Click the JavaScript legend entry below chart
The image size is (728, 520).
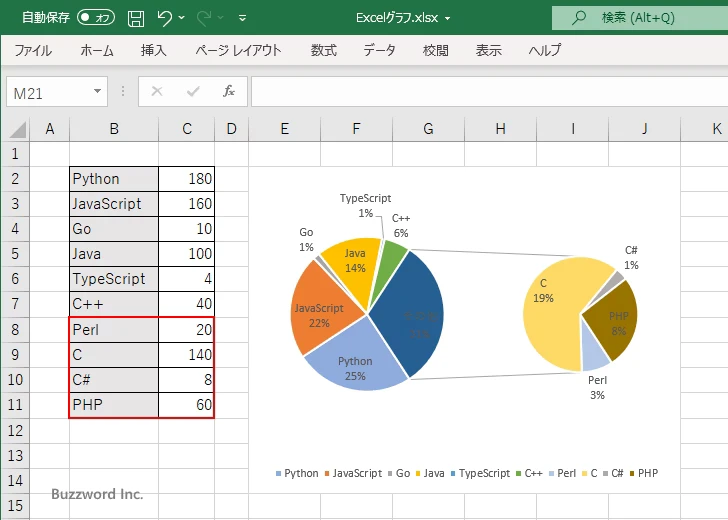click(x=355, y=473)
